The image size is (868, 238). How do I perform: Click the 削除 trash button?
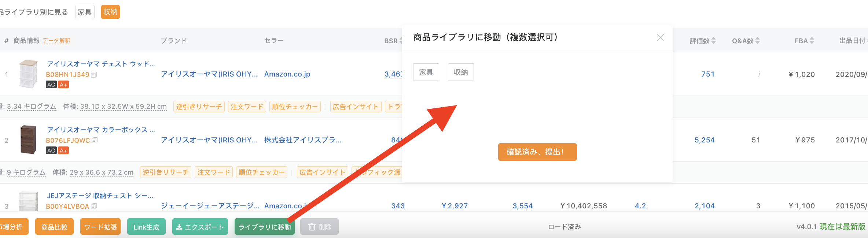pos(319,227)
